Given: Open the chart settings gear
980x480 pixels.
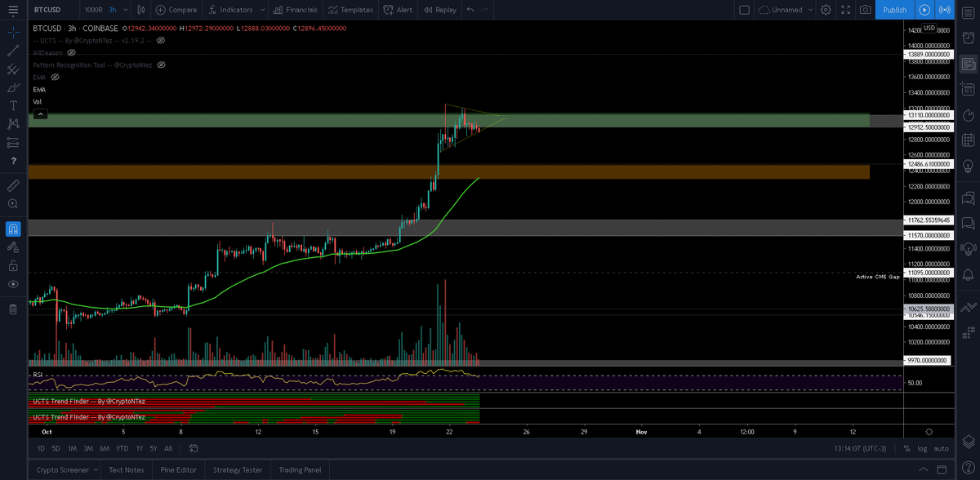Looking at the screenshot, I should point(826,10).
